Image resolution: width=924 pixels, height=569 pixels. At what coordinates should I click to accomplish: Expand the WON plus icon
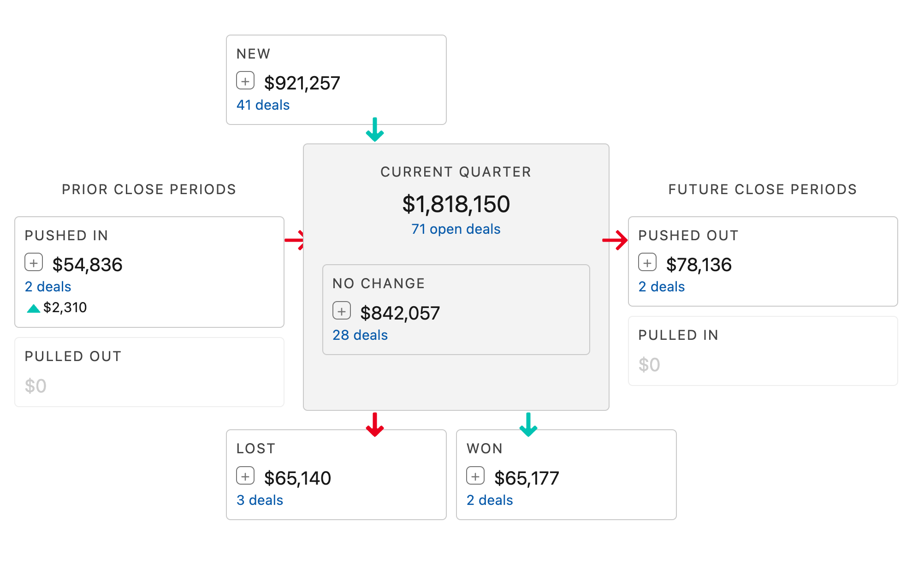click(x=475, y=476)
